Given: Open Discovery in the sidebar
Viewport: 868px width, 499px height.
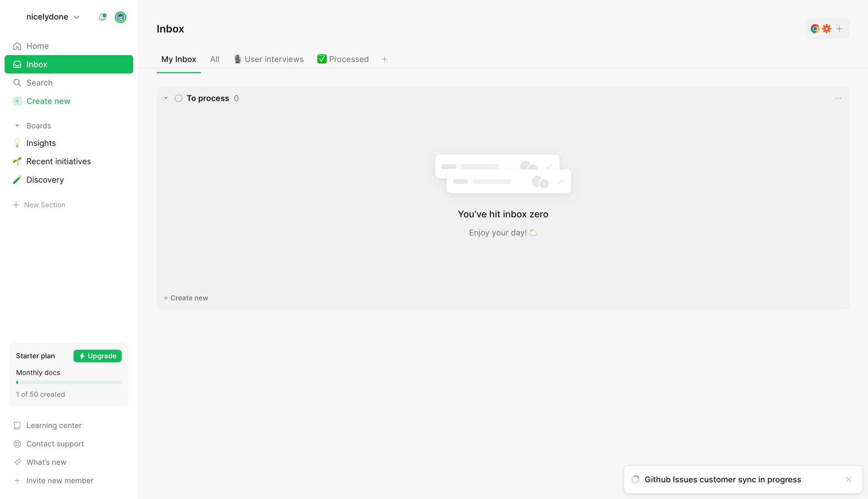Looking at the screenshot, I should point(45,180).
